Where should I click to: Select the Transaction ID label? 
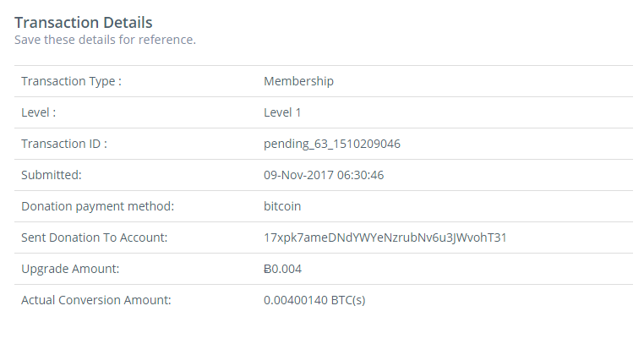tap(64, 144)
